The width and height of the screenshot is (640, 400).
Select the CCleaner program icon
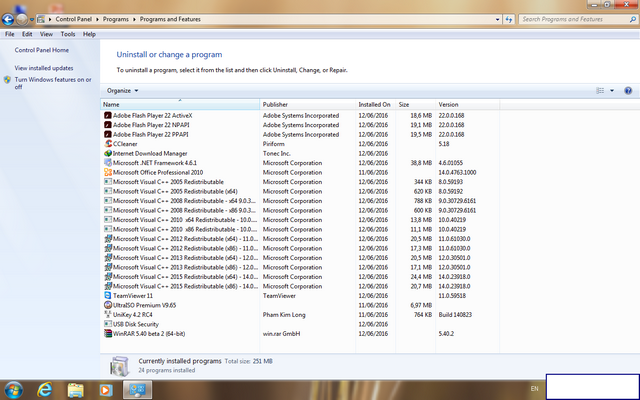tap(108, 144)
